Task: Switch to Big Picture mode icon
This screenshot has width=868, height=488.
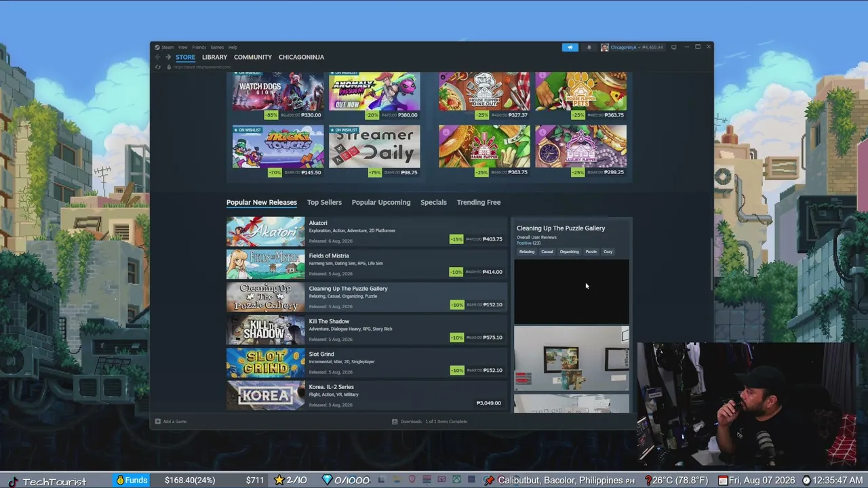Action: point(673,47)
